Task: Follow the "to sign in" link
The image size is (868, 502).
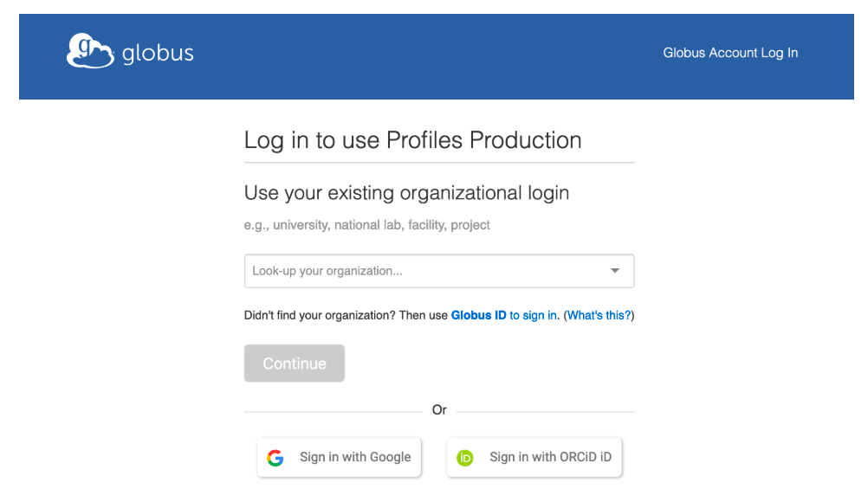Action: point(533,315)
